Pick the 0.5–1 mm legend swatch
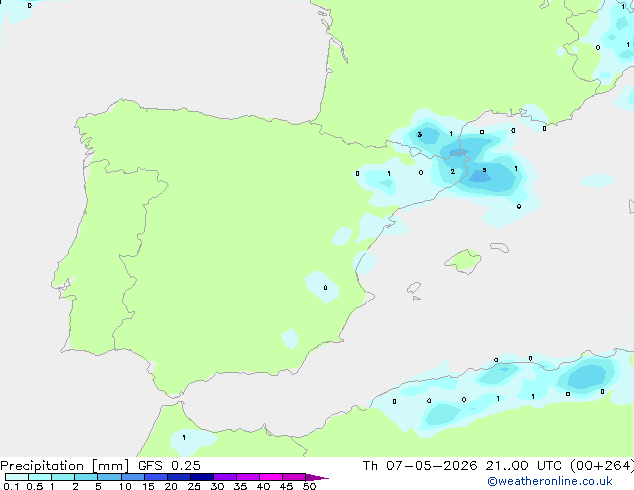634x490 pixels. (x=40, y=477)
